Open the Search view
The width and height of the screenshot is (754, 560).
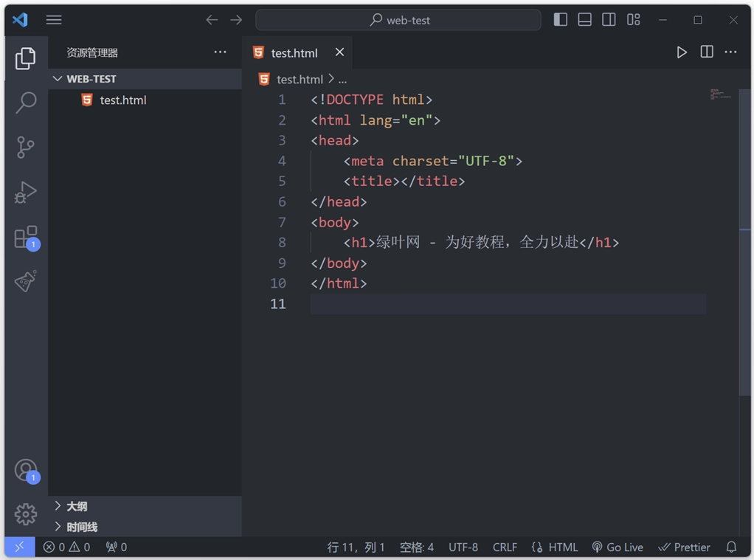click(x=26, y=103)
